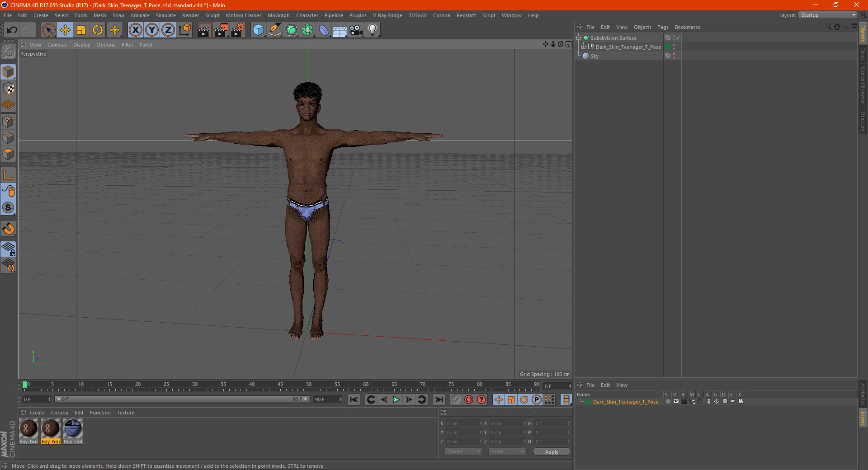Click the layer color swatch for Dark_Skin_Teenager_T_Pose
The width and height of the screenshot is (868, 470).
point(588,402)
